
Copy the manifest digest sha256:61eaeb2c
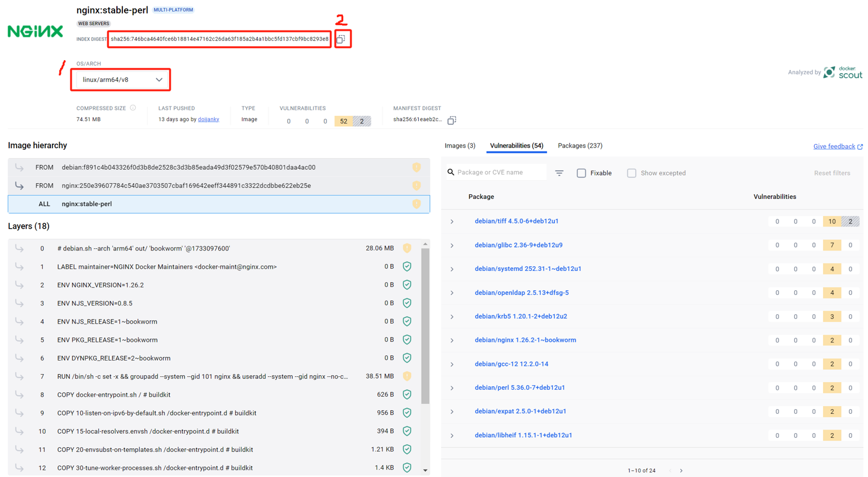click(x=452, y=120)
